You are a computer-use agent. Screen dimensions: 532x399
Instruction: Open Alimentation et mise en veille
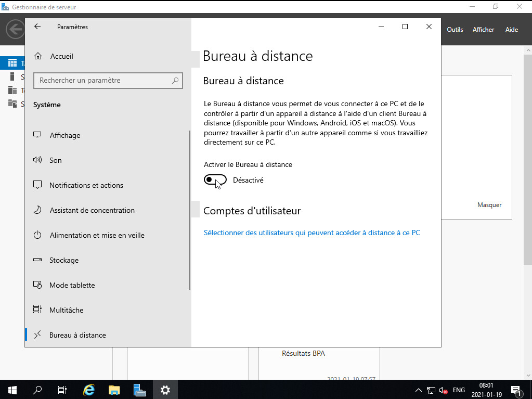point(97,235)
